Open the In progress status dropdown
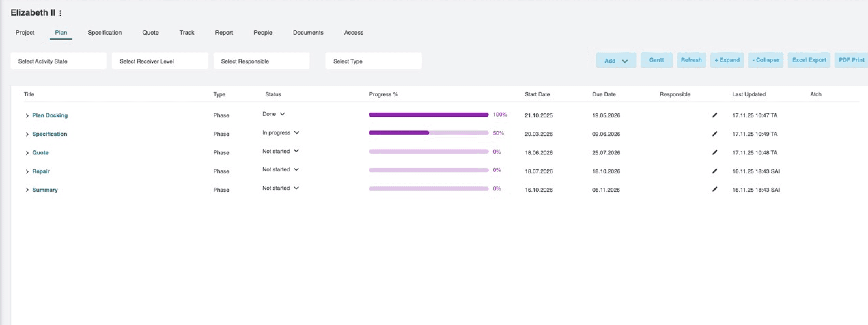Image resolution: width=868 pixels, height=325 pixels. pyautogui.click(x=281, y=132)
